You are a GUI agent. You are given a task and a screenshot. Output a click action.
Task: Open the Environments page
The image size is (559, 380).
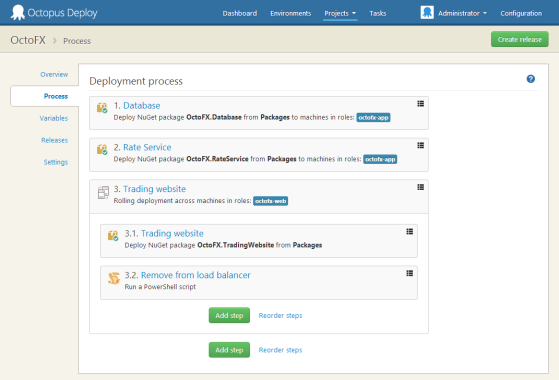pyautogui.click(x=291, y=13)
